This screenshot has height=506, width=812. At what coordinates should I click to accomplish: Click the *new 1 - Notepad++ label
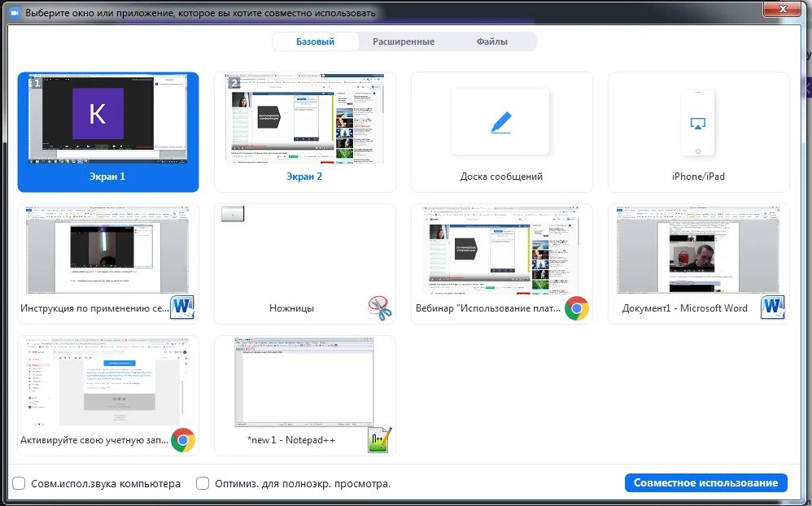click(x=291, y=440)
